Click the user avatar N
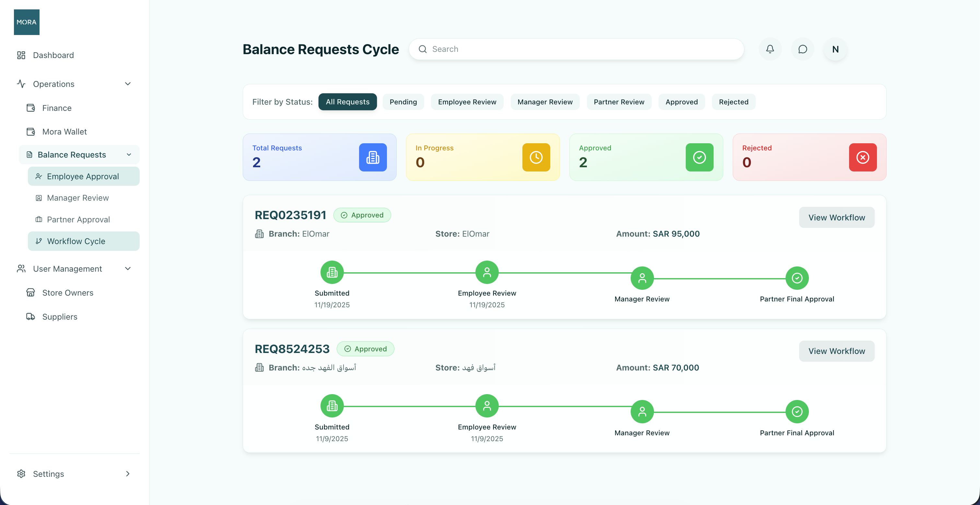 [x=835, y=49]
